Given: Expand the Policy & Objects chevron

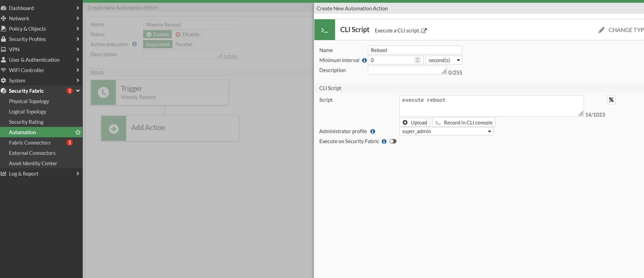Looking at the screenshot, I should point(77,29).
